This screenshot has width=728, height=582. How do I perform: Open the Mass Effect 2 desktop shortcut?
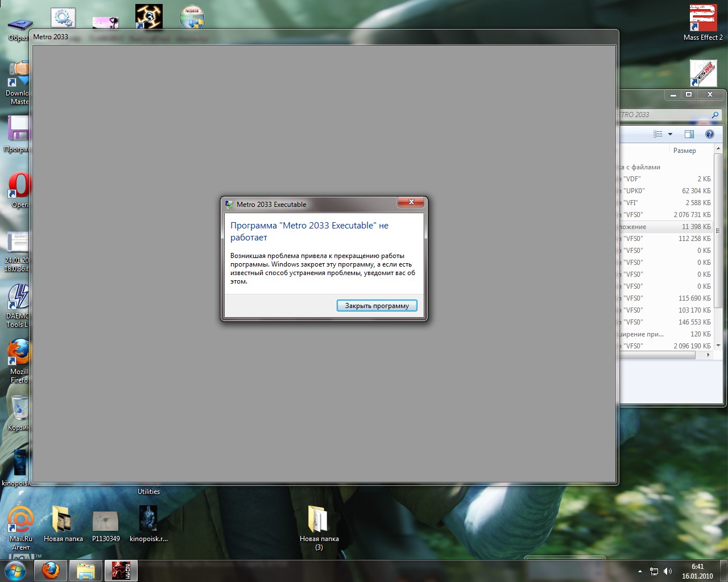tap(703, 22)
